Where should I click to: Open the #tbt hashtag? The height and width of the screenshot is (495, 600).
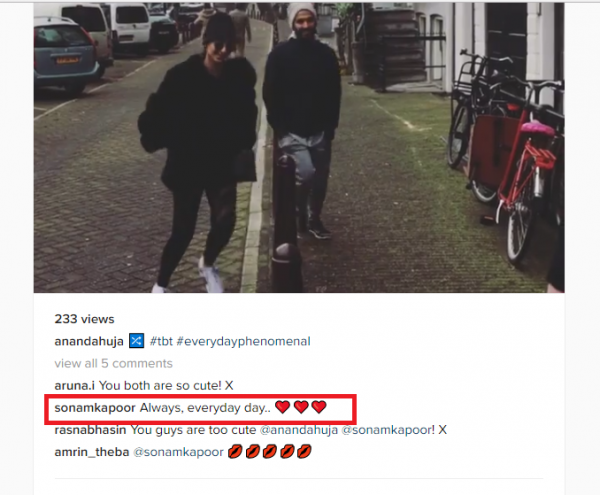tap(161, 341)
